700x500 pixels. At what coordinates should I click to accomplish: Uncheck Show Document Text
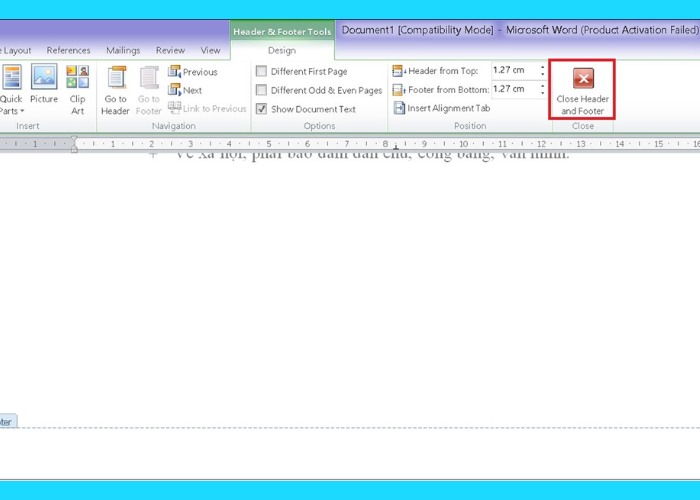tap(262, 109)
